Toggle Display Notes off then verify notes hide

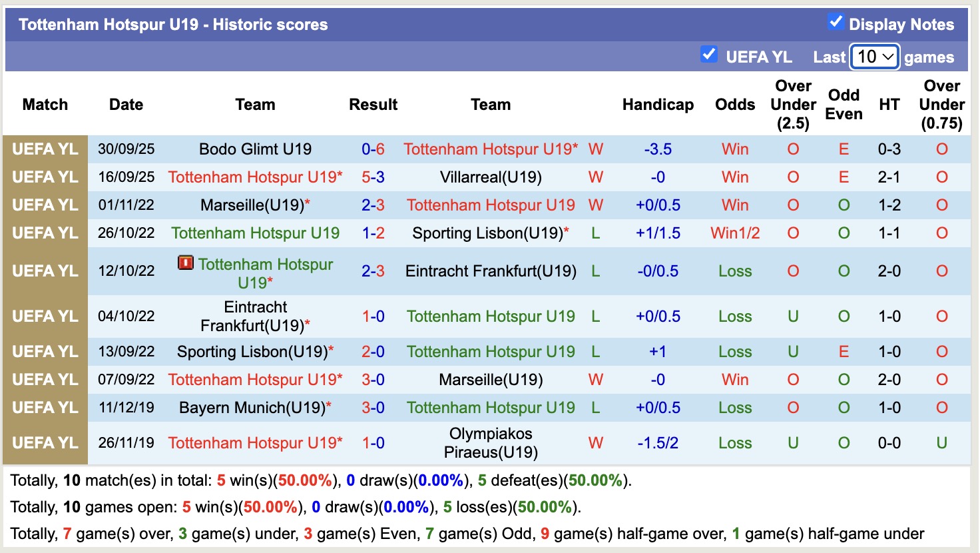[835, 21]
